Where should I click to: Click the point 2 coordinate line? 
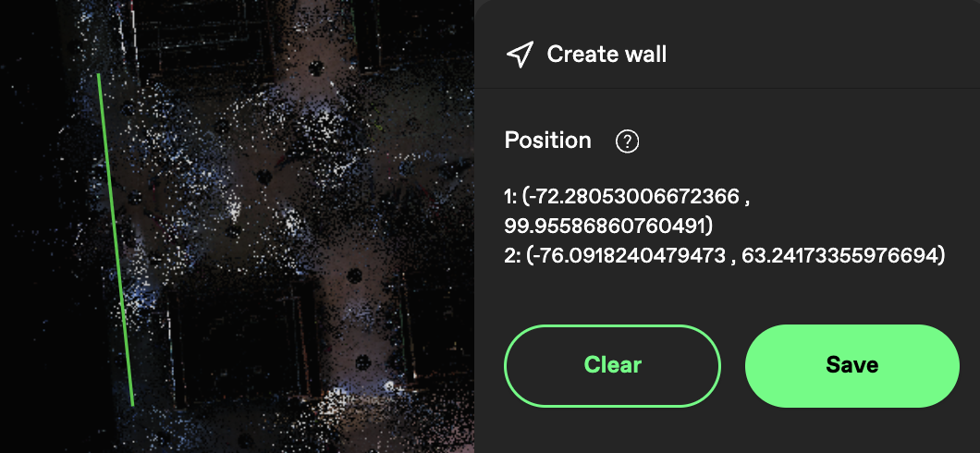(x=725, y=255)
